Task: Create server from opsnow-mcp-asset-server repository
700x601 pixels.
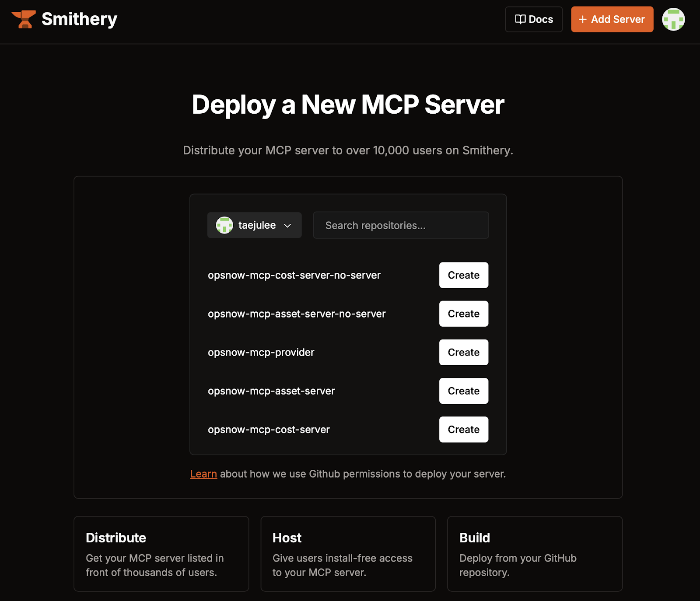Action: click(x=464, y=391)
